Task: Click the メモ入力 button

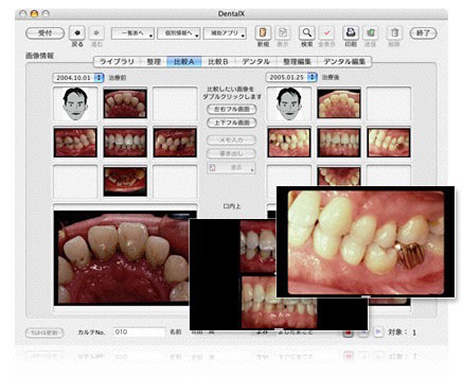Action: click(232, 140)
